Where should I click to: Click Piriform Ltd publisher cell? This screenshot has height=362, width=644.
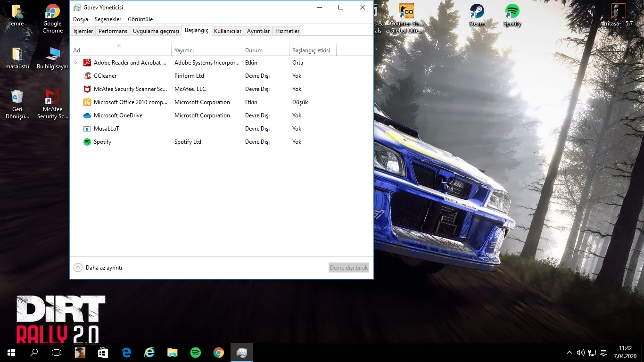189,76
